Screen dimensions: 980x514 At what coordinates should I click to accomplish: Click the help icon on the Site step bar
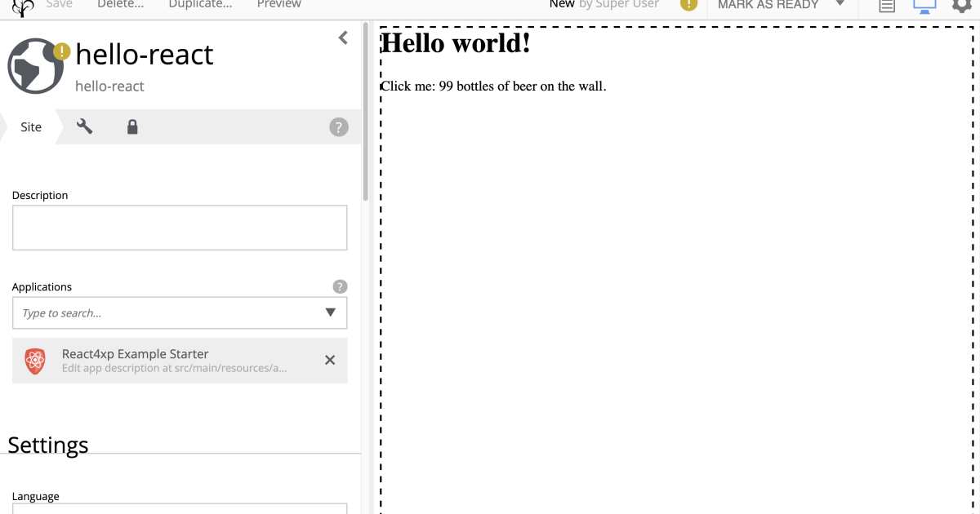338,126
